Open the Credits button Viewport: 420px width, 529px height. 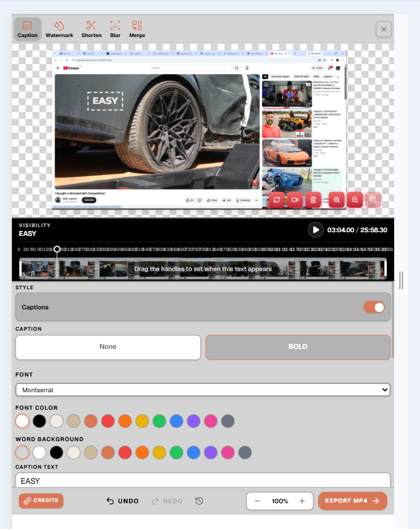click(x=41, y=501)
